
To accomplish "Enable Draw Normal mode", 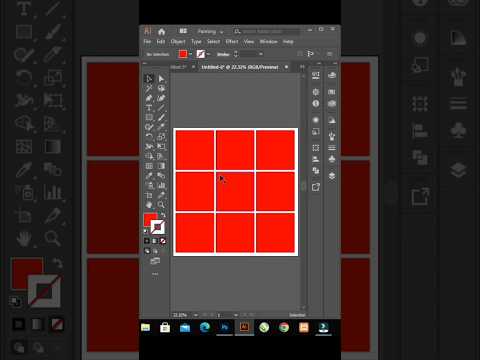I will (x=147, y=251).
